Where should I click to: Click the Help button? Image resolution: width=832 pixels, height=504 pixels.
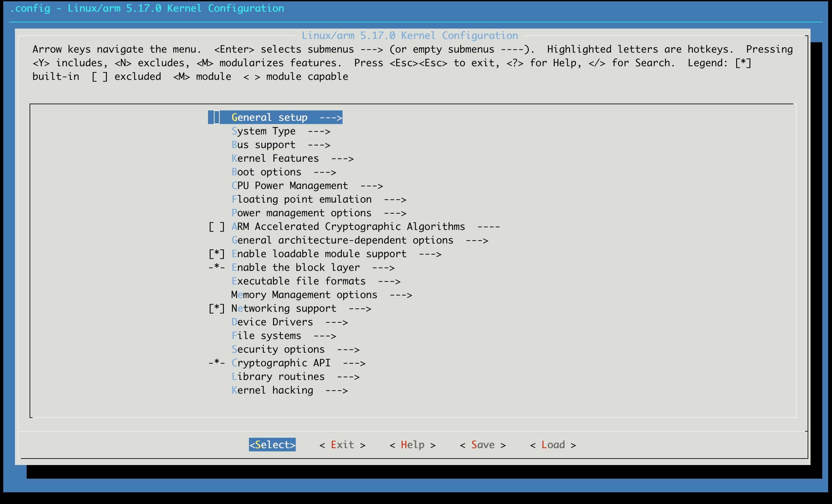click(413, 445)
